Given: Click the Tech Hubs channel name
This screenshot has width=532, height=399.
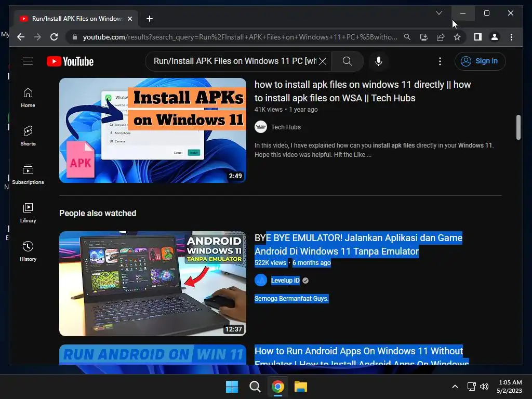Looking at the screenshot, I should coord(286,127).
